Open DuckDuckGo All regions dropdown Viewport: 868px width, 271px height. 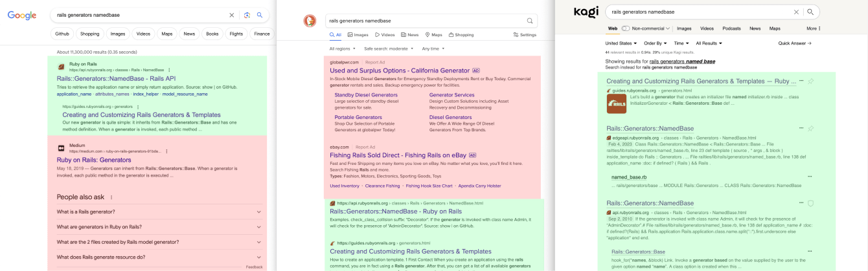(343, 49)
